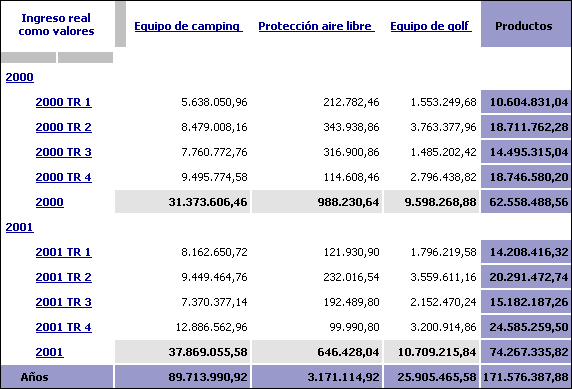Viewport: 572px width, 389px height.
Task: Drill into 2000 TR 3 row
Action: pyautogui.click(x=63, y=152)
